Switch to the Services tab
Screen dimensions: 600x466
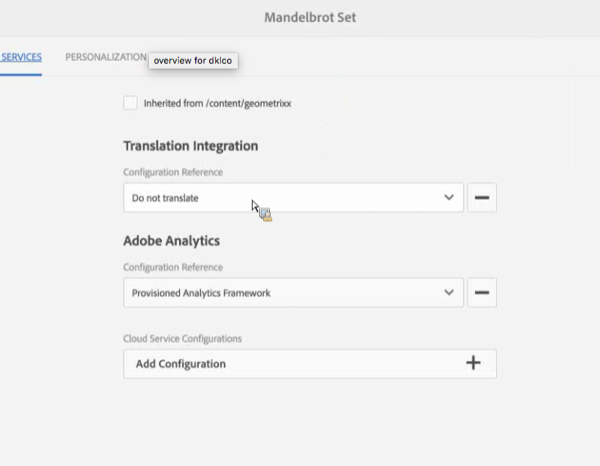(x=21, y=57)
